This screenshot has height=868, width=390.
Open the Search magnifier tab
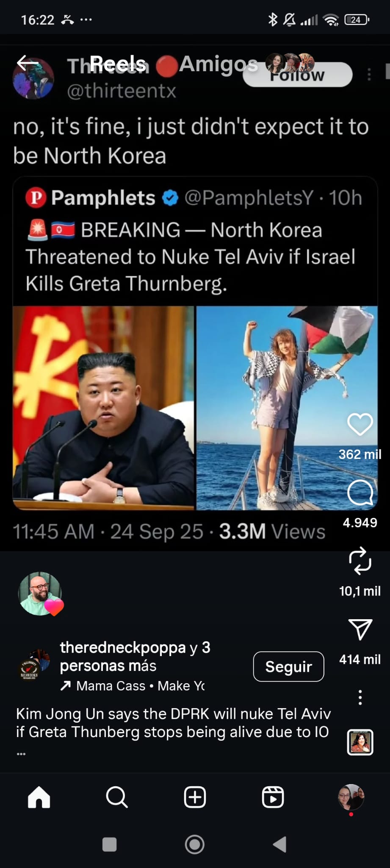(x=117, y=797)
